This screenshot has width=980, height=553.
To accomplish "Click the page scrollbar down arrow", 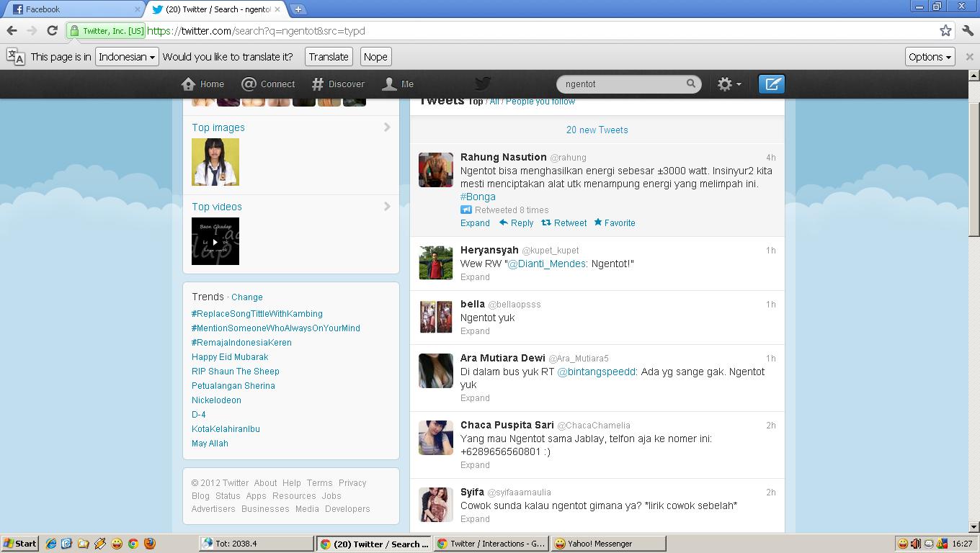I will [974, 527].
